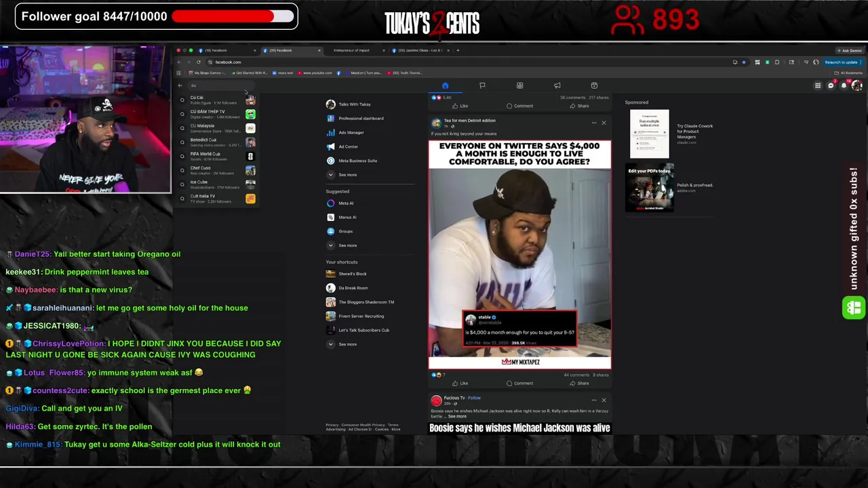This screenshot has width=868, height=488.
Task: Open Claude Cowork sponsored ad thumbnail
Action: [x=649, y=134]
